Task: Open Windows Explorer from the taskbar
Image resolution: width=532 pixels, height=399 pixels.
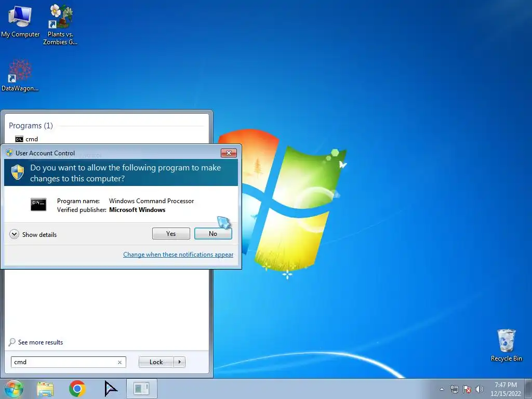Action: click(45, 389)
